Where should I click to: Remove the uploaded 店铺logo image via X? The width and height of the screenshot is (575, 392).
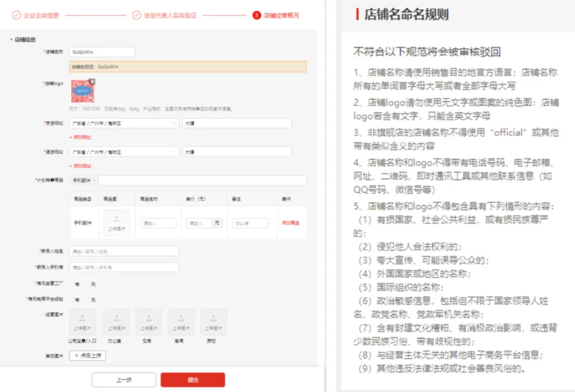pyautogui.click(x=92, y=81)
